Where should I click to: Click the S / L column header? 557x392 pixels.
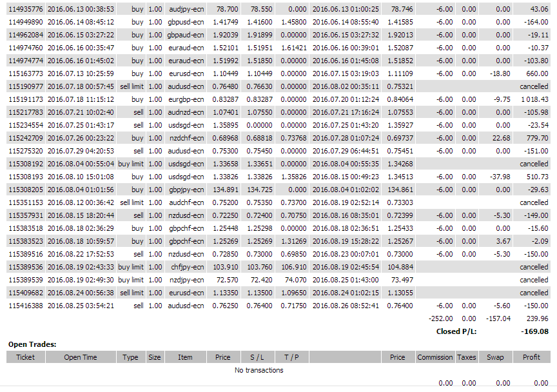[257, 357]
